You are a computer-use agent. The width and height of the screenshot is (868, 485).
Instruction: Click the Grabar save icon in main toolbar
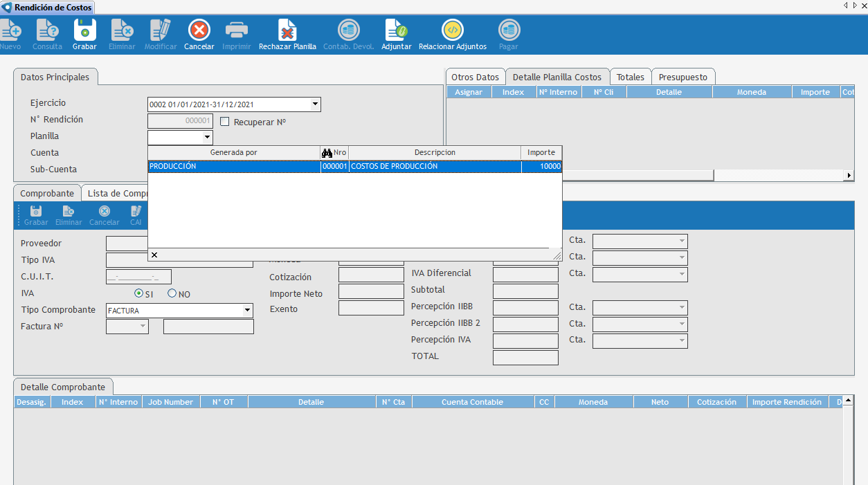coord(84,30)
